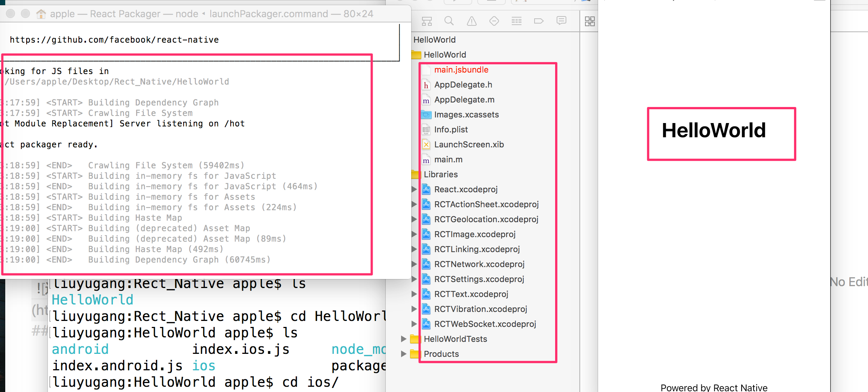Click the RCTImage.xcodeproj project icon

pos(426,234)
